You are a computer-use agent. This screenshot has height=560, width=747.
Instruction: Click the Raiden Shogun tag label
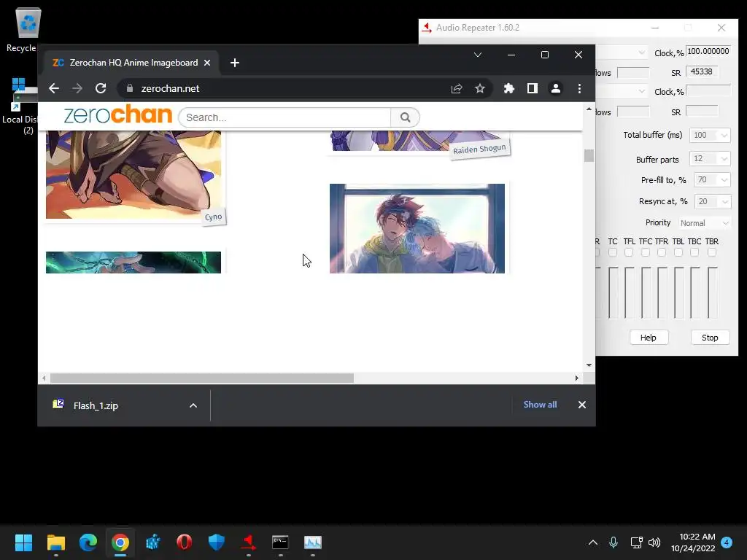click(479, 149)
